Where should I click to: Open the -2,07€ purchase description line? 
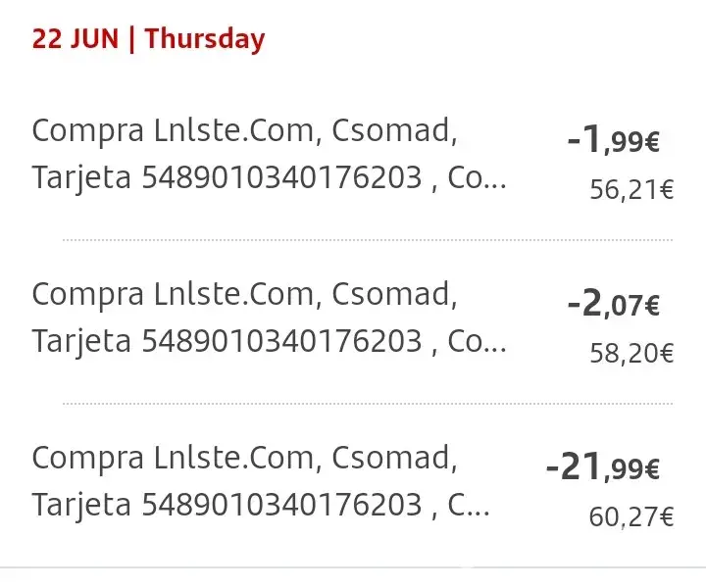point(243,294)
